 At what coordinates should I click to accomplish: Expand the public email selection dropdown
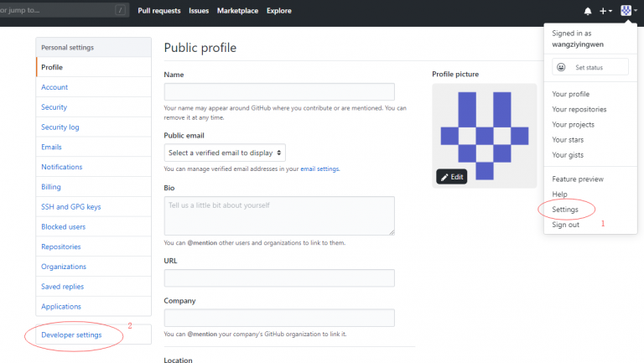pyautogui.click(x=225, y=153)
